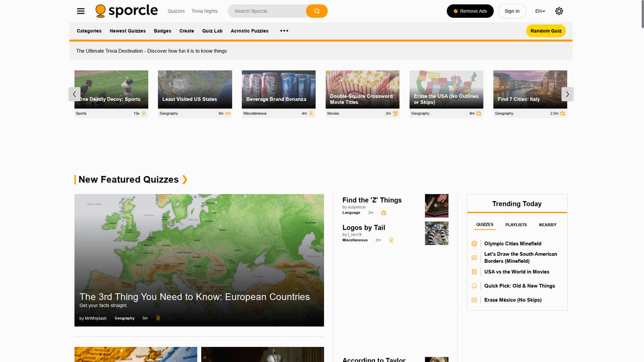Click the Sporcle logo to go home
The width and height of the screenshot is (644, 362).
127,10
